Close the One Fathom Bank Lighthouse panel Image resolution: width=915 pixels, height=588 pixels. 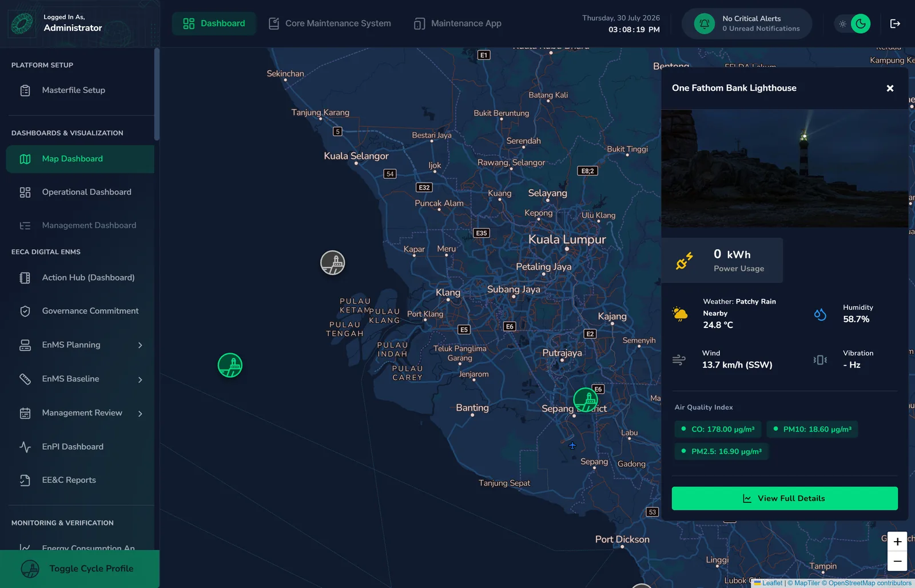[890, 88]
